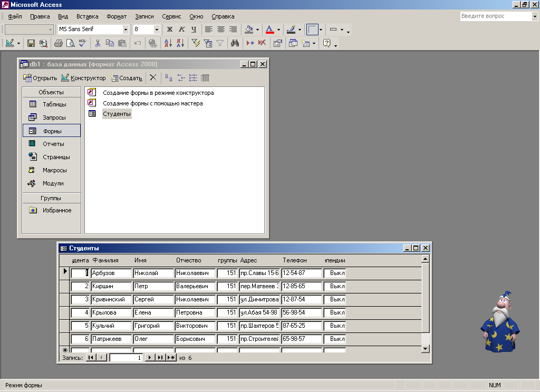Image resolution: width=540 pixels, height=392 pixels.
Task: Filter by form icon
Action: tap(208, 43)
